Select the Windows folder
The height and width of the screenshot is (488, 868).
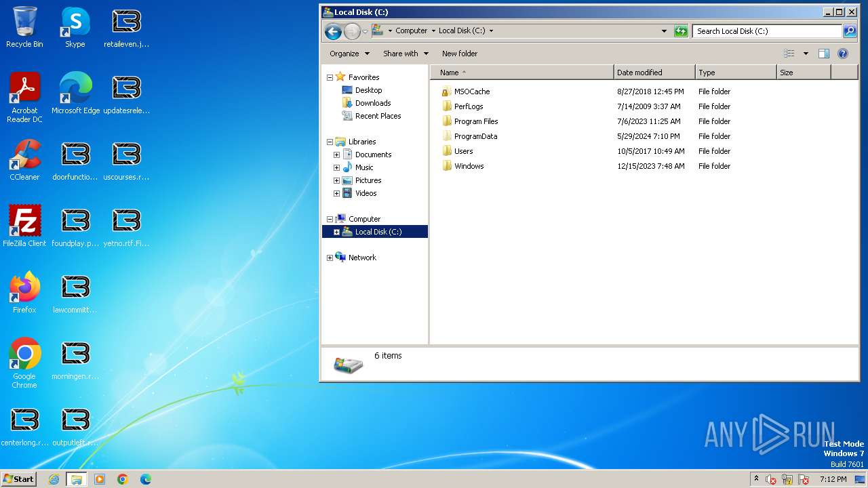click(x=469, y=166)
